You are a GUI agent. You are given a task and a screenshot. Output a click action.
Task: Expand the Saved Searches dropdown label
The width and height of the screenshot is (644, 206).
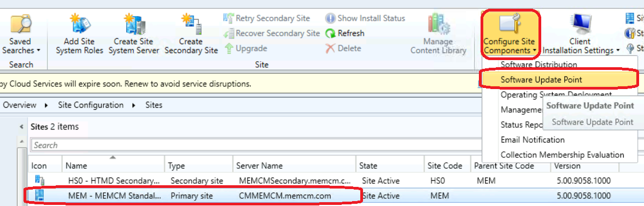click(21, 46)
